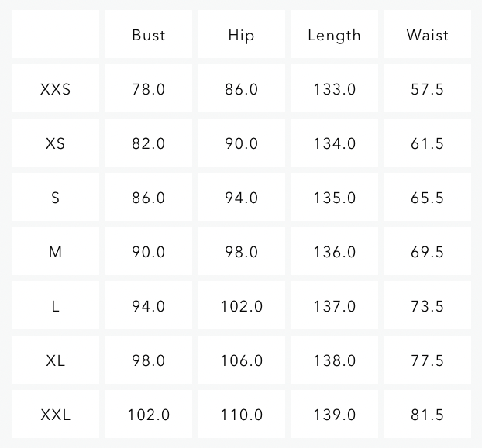Click the XL hip value 106.0
482x448 pixels.
point(242,360)
